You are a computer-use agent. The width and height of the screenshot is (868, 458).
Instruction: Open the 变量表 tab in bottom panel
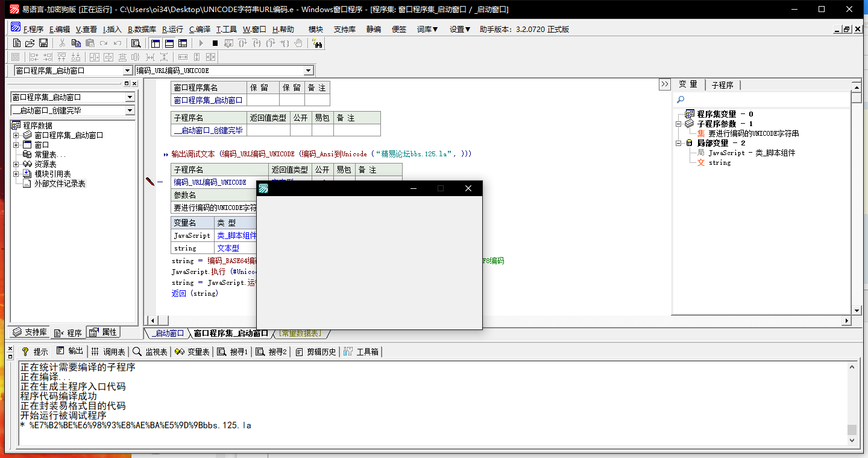click(192, 352)
